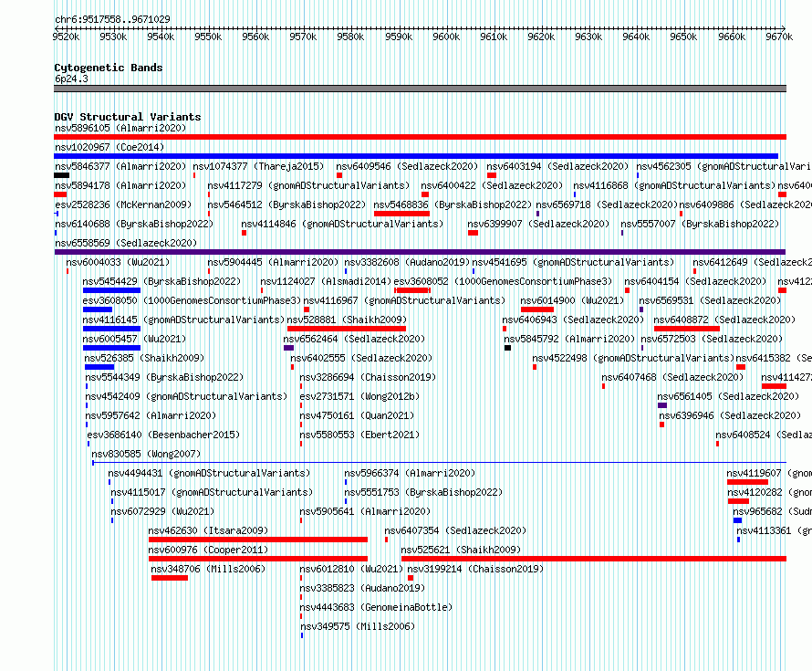Click the esv3608052 (1000GenomesConsortiumPhase3) red bar
Screen dimensions: 812x671
[412, 290]
